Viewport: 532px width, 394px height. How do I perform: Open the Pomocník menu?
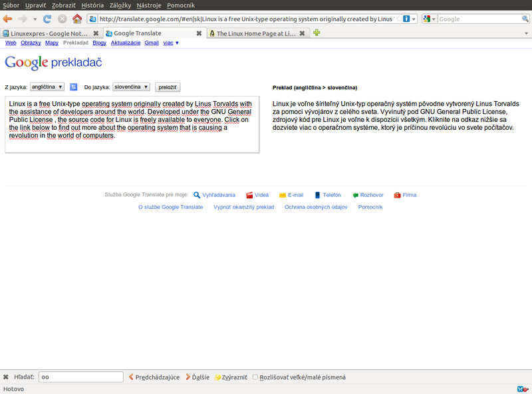pos(180,5)
